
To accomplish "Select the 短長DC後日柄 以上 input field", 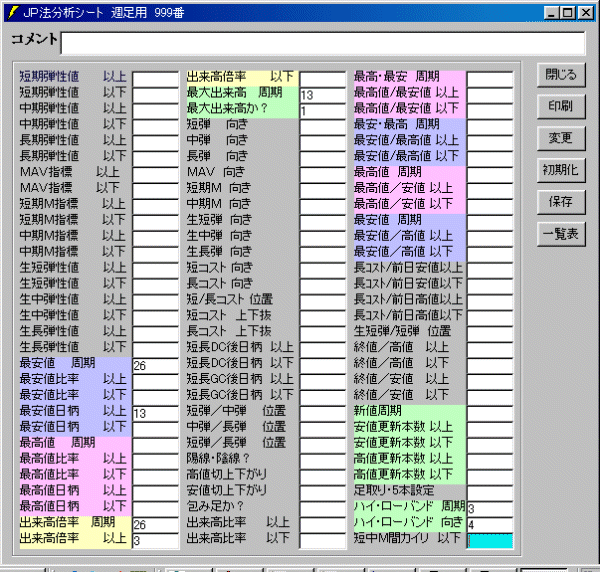I will 323,350.
